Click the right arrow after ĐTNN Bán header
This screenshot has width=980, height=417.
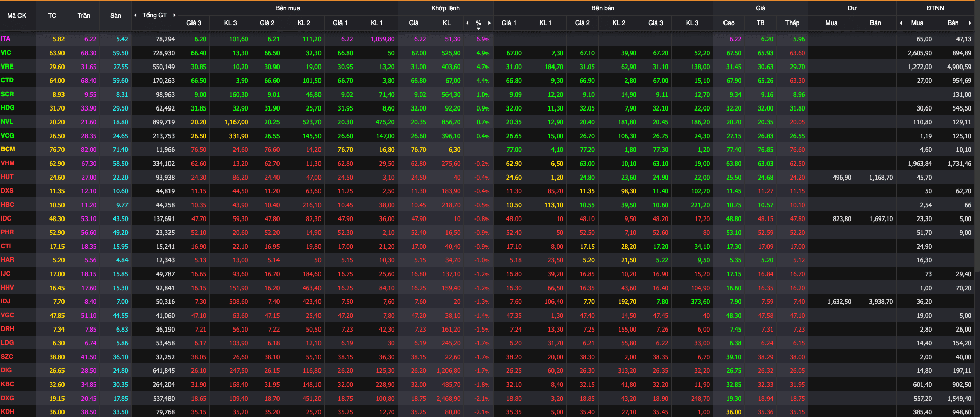[970, 23]
